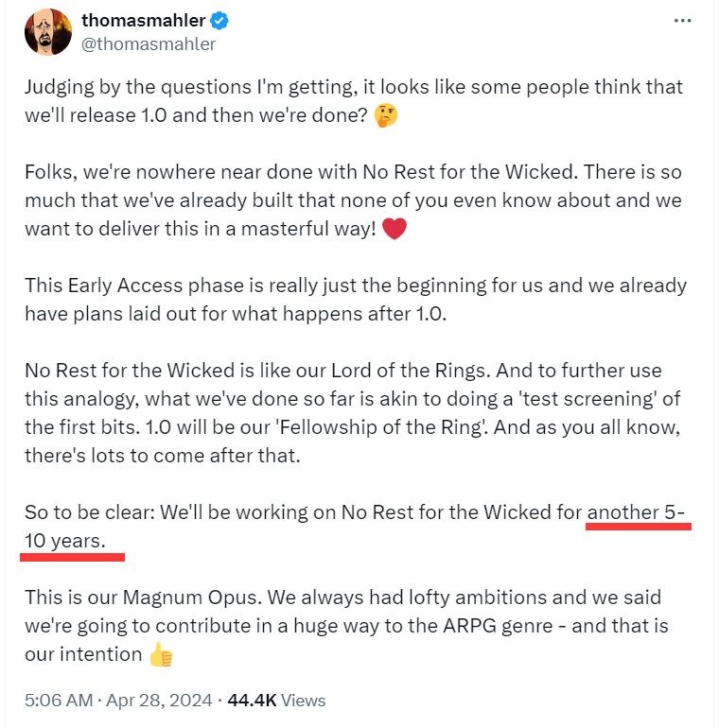Image resolution: width=719 pixels, height=728 pixels.
Task: Click the 5:06 AM timestamp
Action: click(59, 701)
